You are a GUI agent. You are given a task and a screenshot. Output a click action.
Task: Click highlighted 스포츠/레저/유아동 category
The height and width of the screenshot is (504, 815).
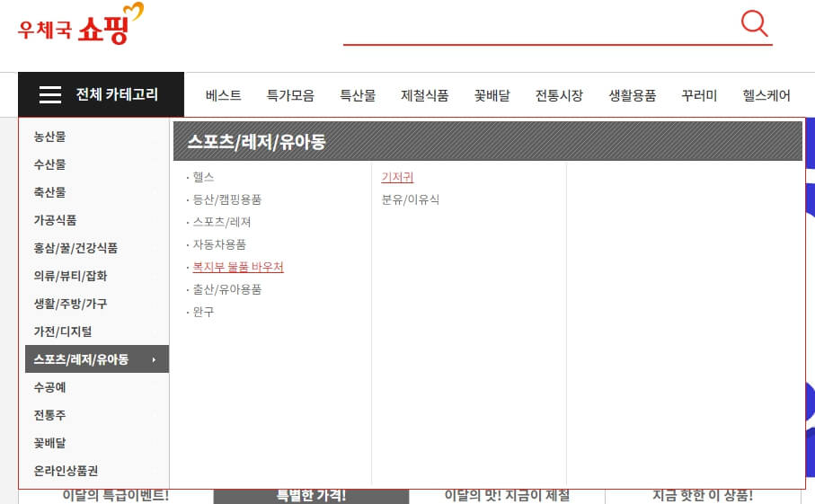[x=97, y=359]
